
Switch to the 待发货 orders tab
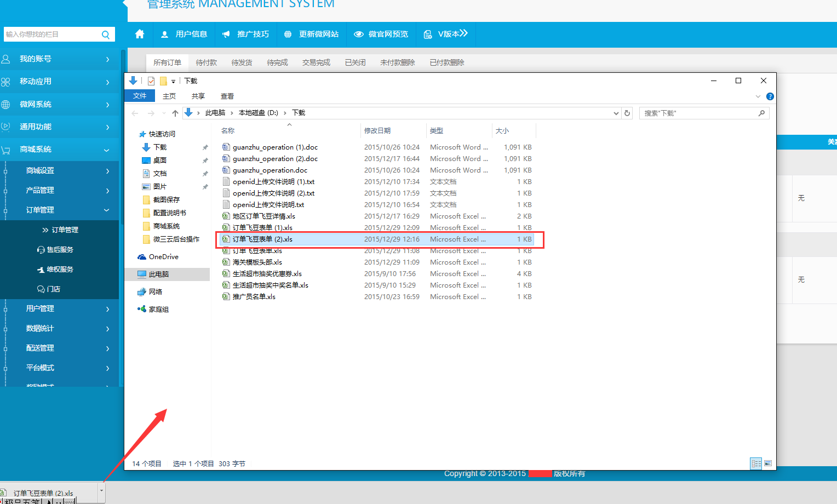[x=242, y=62]
